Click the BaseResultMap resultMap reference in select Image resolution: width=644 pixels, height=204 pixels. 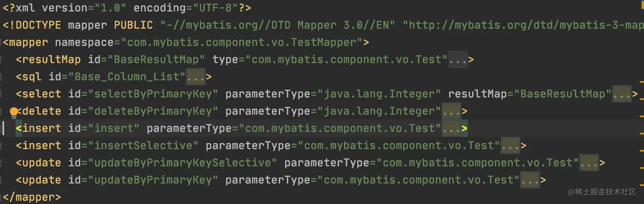(563, 94)
